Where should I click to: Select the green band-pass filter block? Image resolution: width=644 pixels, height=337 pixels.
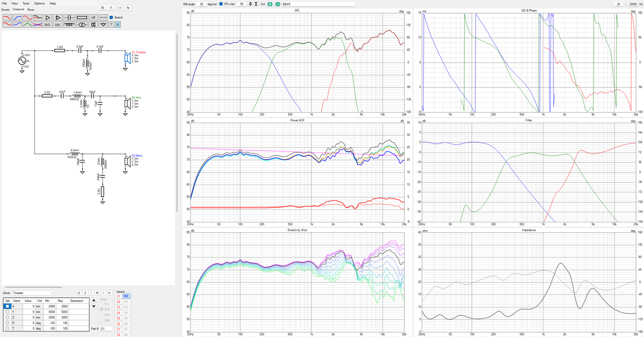[x=27, y=24]
